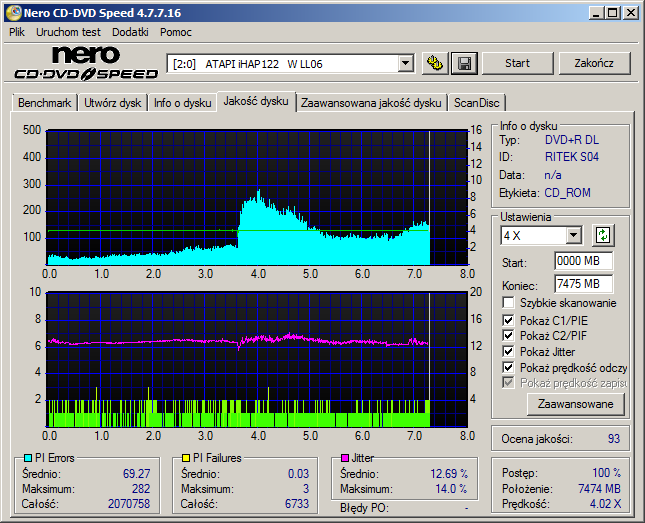Open the Uruchom test menu

68,32
